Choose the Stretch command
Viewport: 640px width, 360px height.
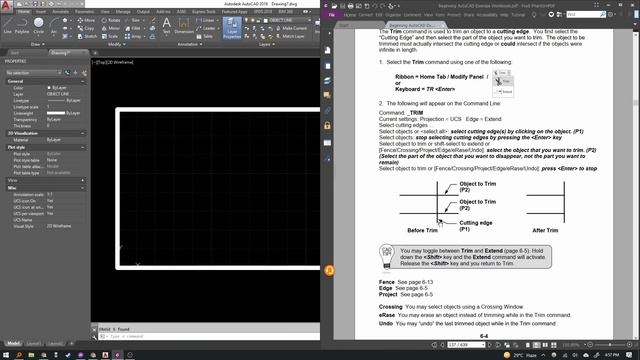pos(87,36)
